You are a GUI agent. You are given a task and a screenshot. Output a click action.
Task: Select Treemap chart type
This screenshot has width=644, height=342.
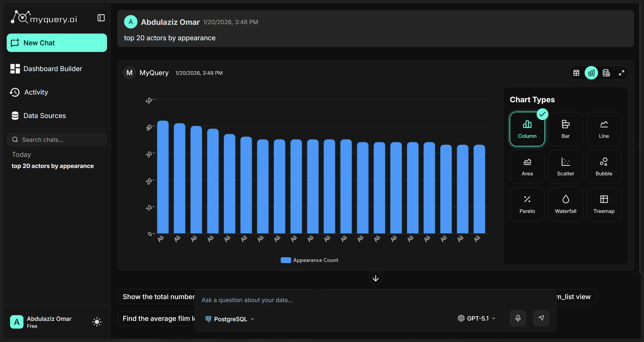pos(604,204)
